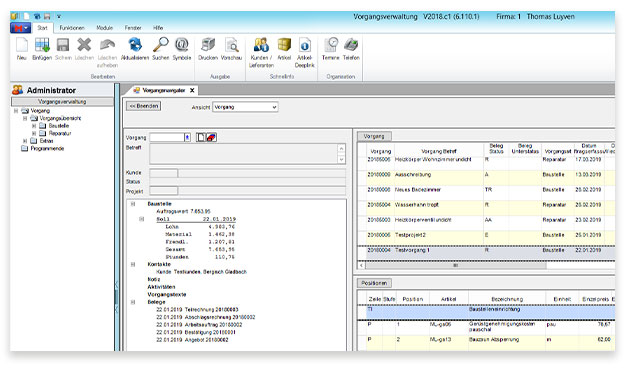625x374 pixels.
Task: Collapse the Vorgang tree node
Action: (x=16, y=111)
